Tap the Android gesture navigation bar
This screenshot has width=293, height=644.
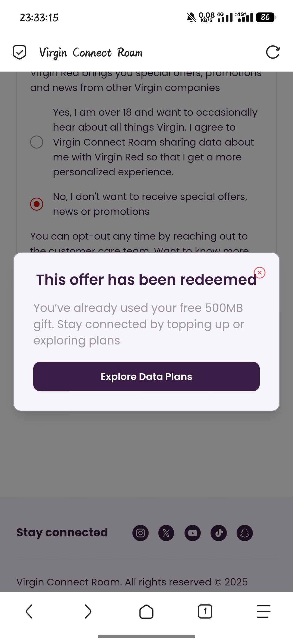(x=146, y=636)
